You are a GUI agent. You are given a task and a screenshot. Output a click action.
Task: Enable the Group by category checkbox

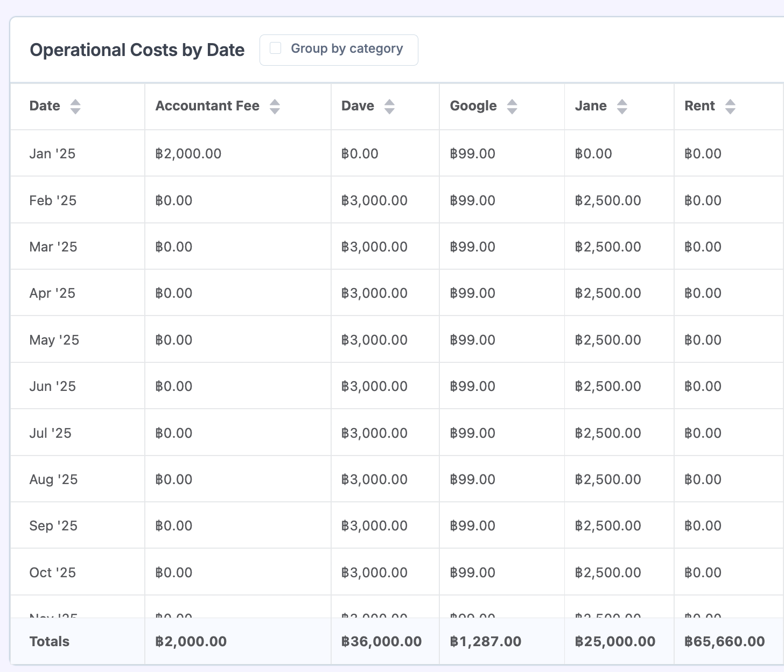tap(276, 48)
